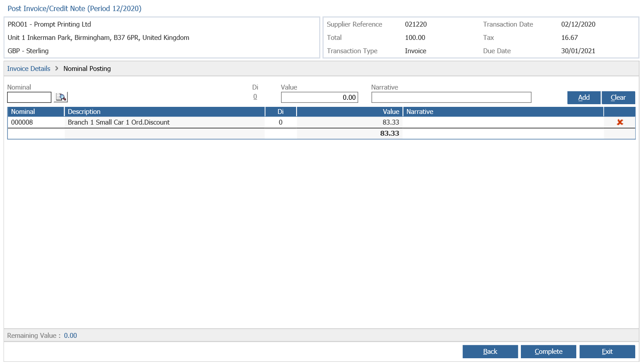Image resolution: width=641 pixels, height=364 pixels.
Task: Select the Branch 1 Small Car row
Action: tap(321, 122)
